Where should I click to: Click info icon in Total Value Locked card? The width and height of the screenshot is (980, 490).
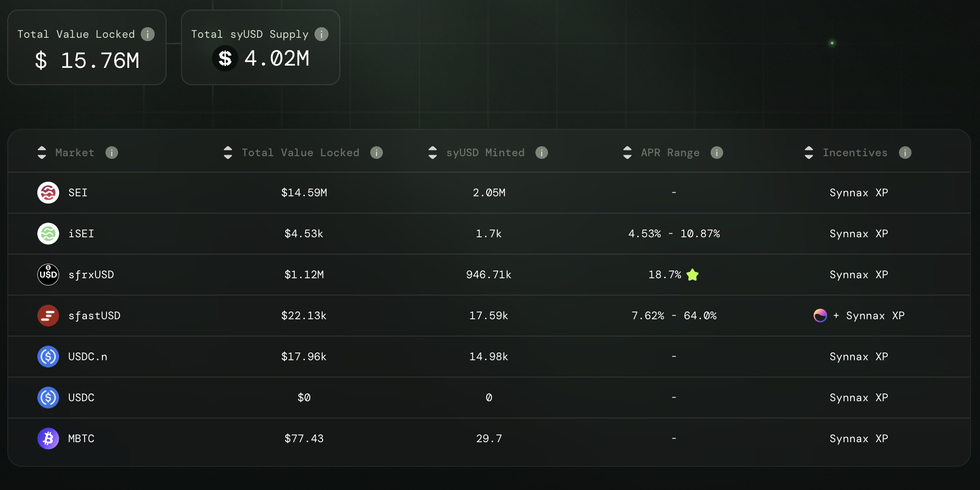(x=148, y=34)
